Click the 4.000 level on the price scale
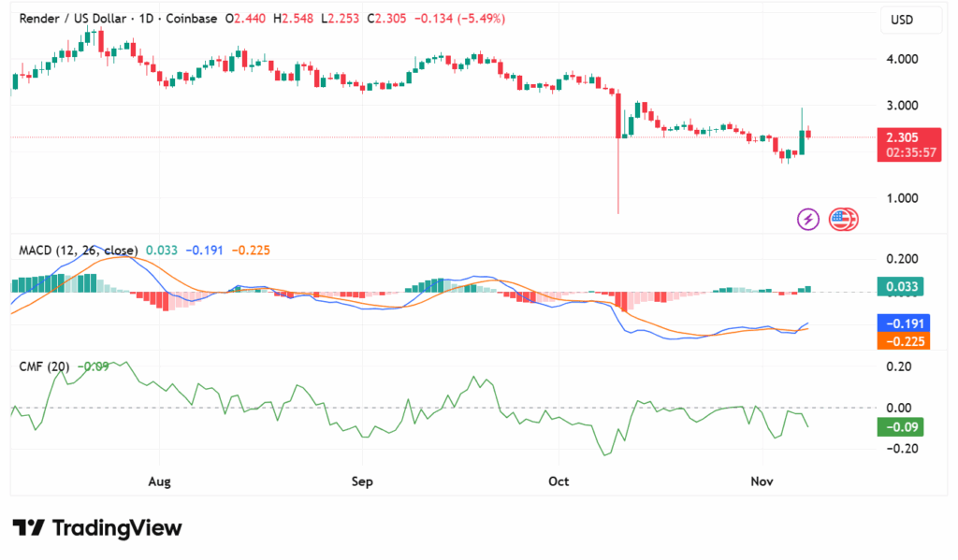 (x=901, y=59)
